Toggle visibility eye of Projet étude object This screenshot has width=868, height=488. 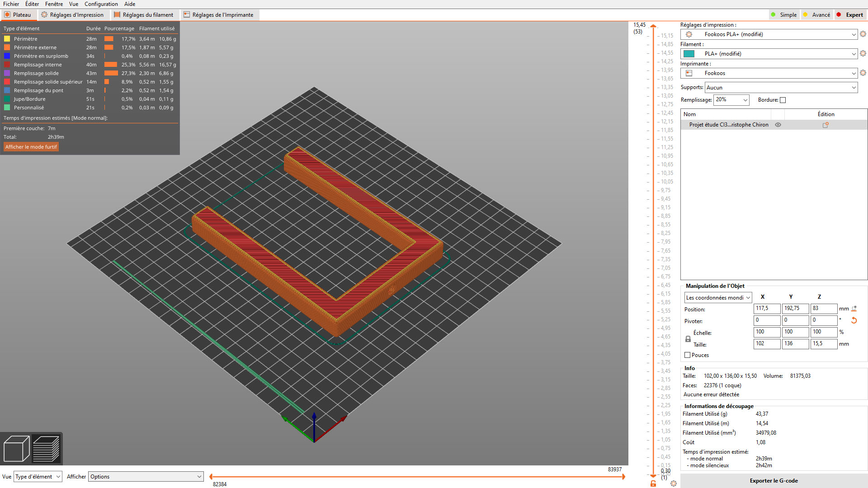pyautogui.click(x=778, y=125)
